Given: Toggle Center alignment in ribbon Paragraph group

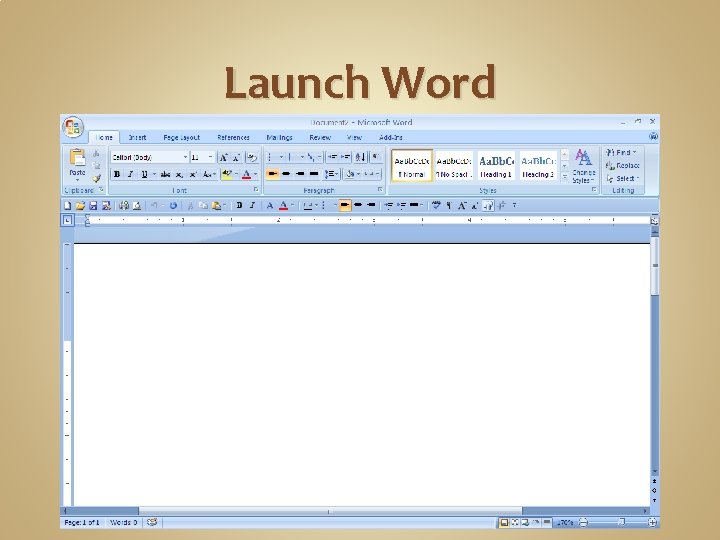Looking at the screenshot, I should [287, 174].
